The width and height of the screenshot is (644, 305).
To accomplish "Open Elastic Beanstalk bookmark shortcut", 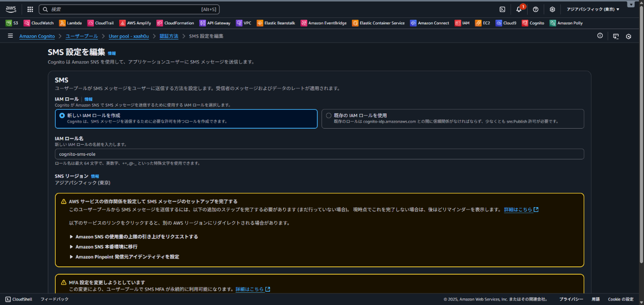I will coord(276,23).
